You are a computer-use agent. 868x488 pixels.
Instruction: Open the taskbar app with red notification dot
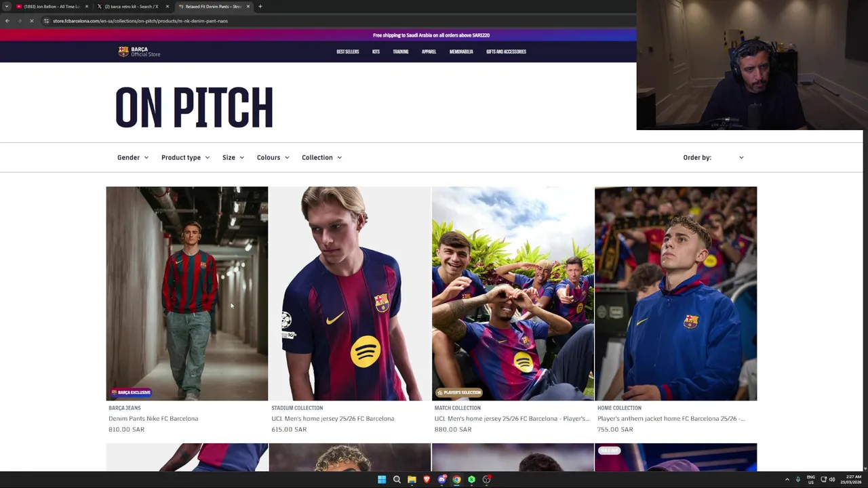486,480
